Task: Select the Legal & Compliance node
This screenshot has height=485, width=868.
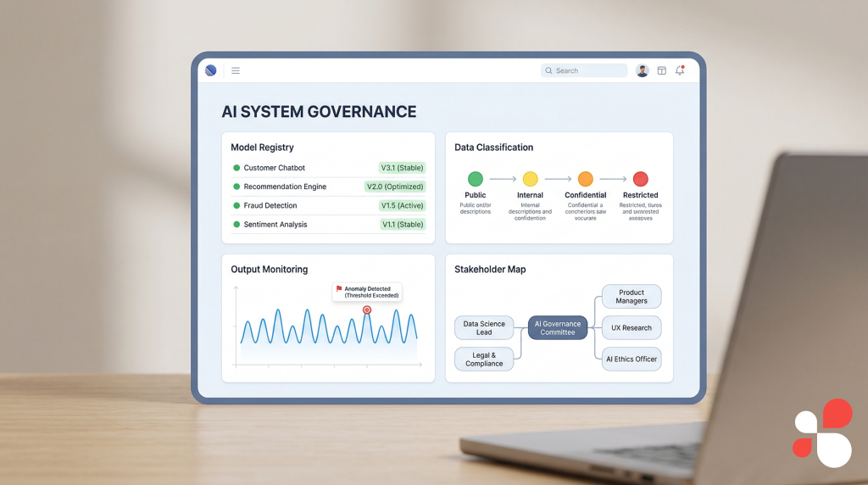Action: click(484, 360)
